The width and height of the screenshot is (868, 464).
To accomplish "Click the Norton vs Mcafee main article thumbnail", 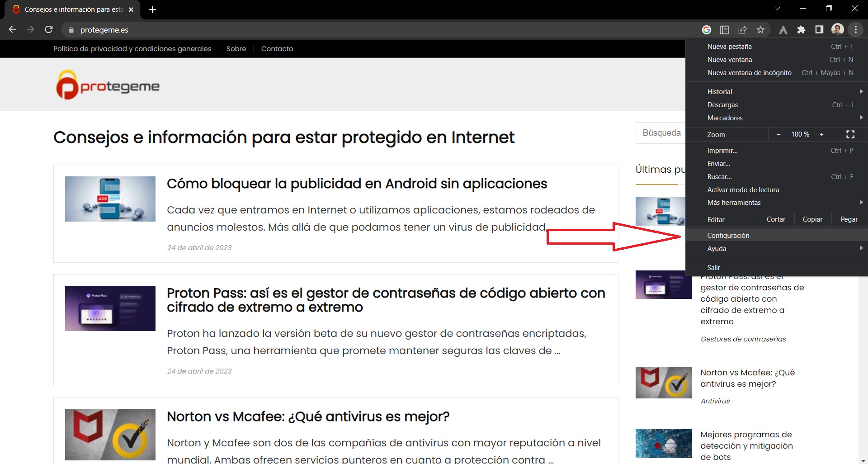I will [110, 435].
